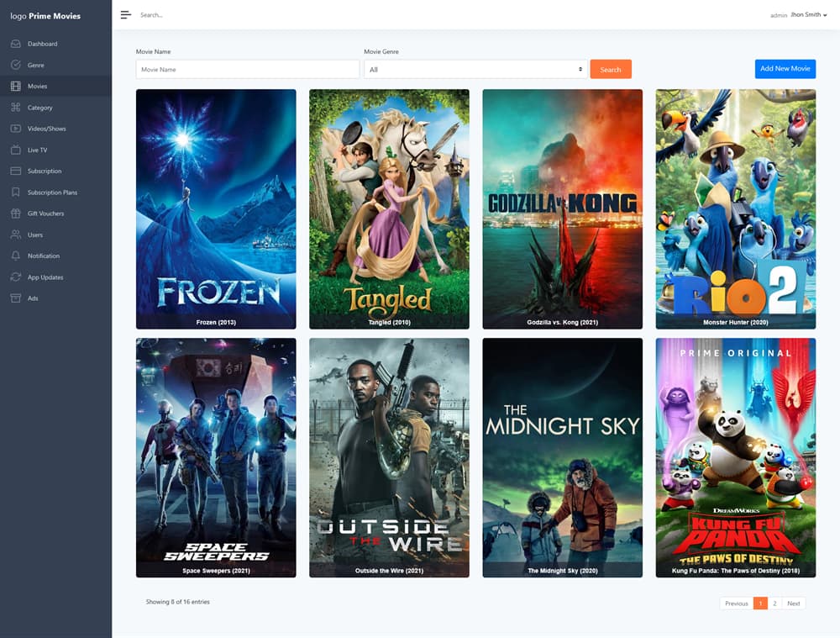840x638 pixels.
Task: Click the Subscription Plans bookmark icon
Action: tap(15, 192)
